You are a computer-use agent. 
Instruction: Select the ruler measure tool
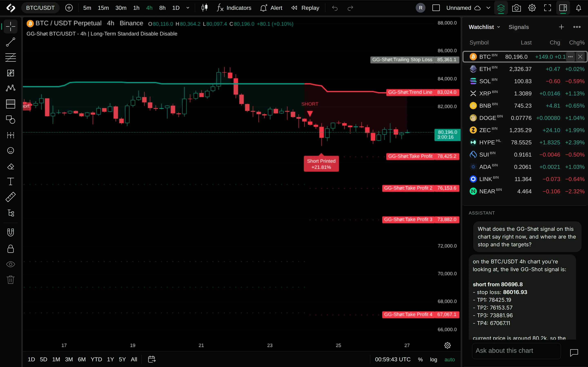pyautogui.click(x=10, y=197)
